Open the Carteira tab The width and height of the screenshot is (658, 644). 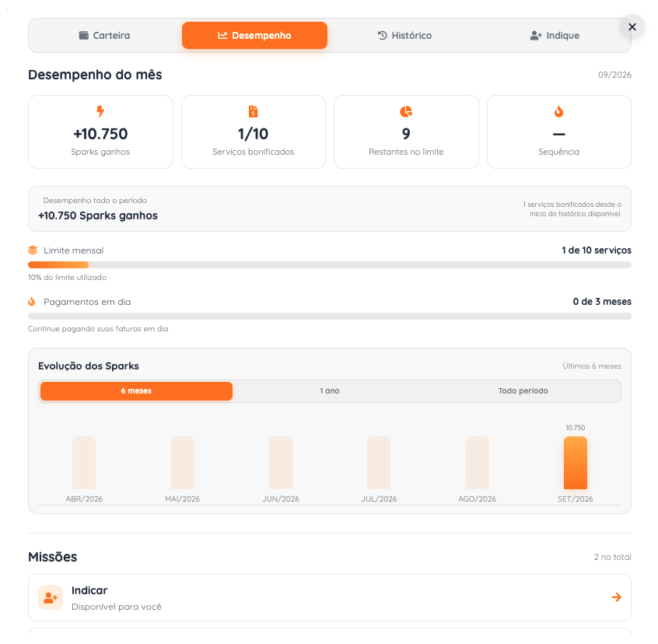pyautogui.click(x=104, y=36)
